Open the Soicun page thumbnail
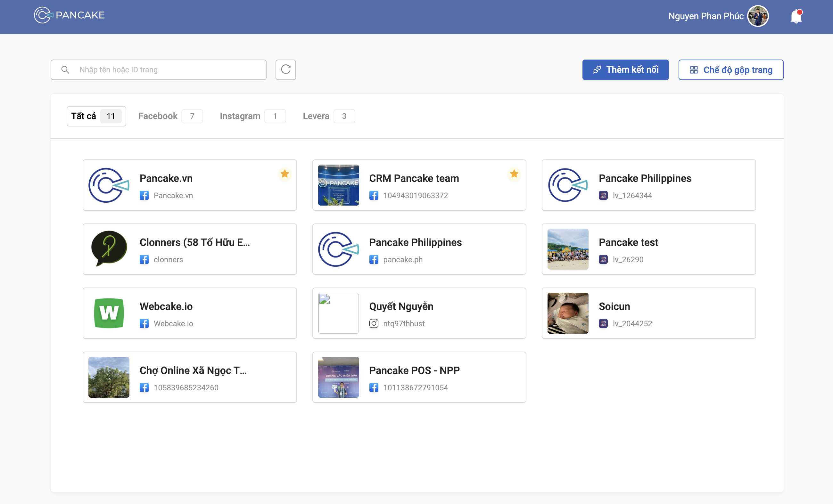The height and width of the screenshot is (504, 833). [x=568, y=313]
